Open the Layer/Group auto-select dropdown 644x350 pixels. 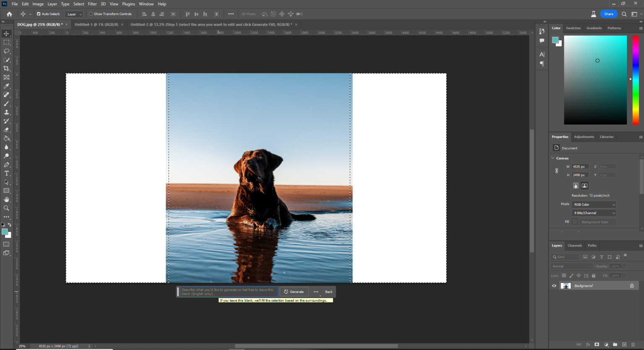pyautogui.click(x=75, y=14)
